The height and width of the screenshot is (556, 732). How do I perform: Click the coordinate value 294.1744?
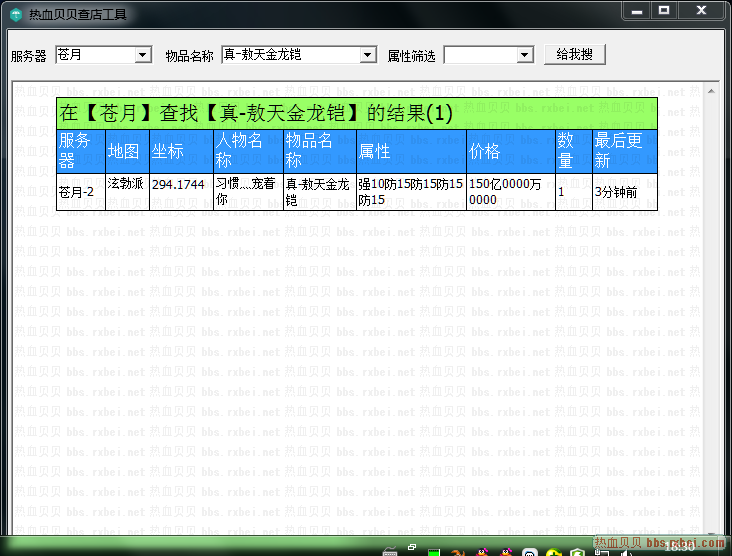click(178, 185)
